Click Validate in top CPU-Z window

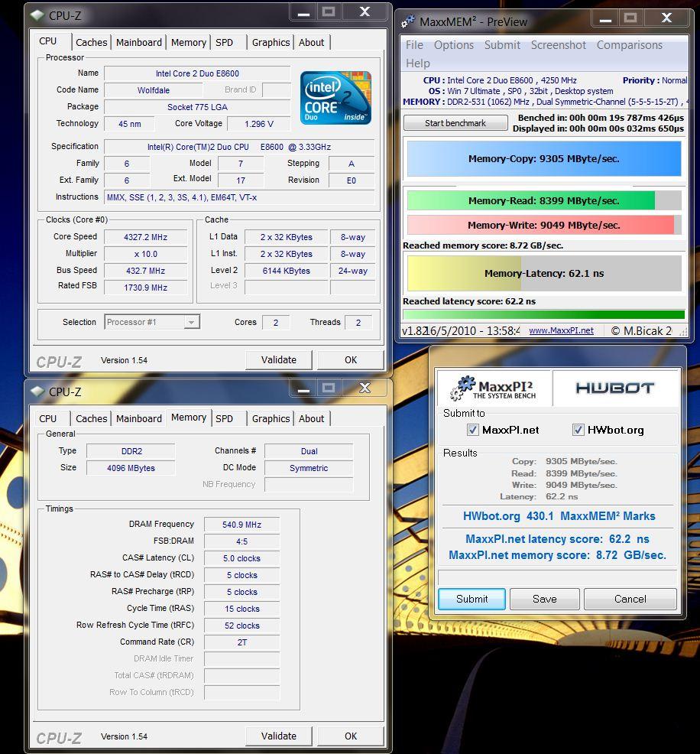(279, 359)
